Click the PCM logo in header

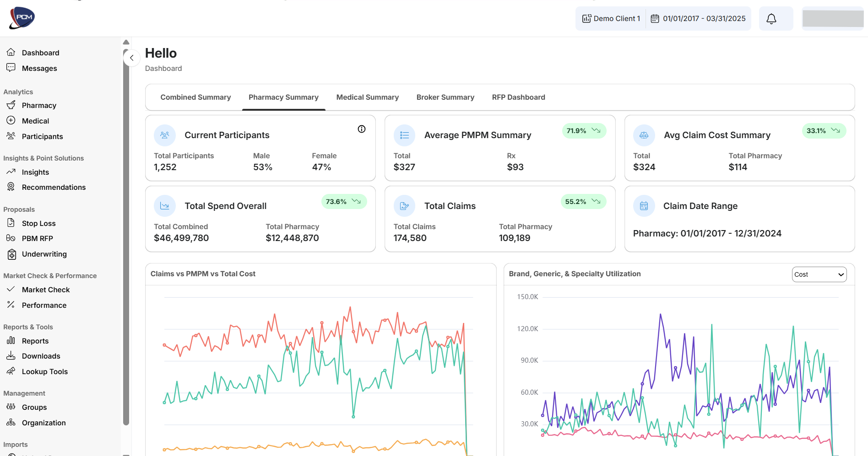(x=22, y=18)
